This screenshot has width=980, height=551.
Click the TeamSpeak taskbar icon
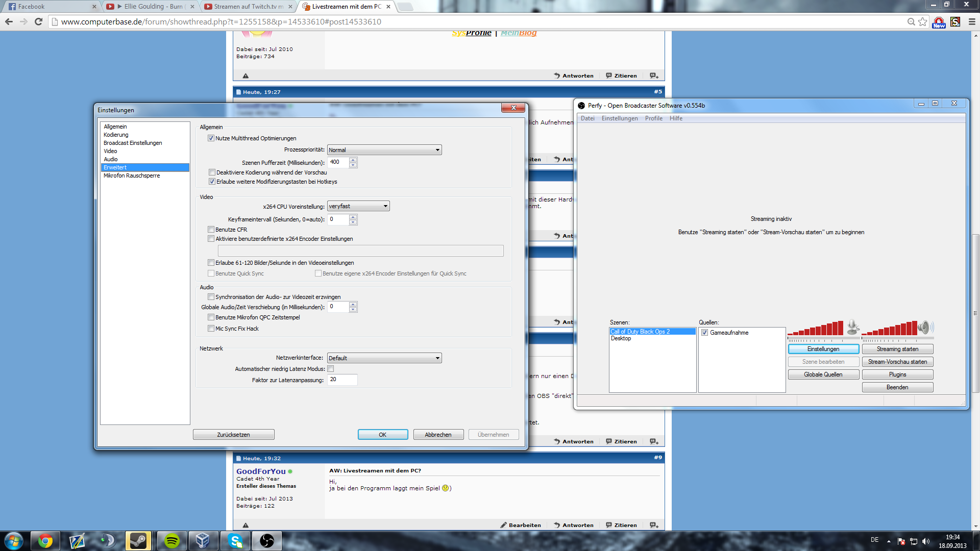(x=108, y=541)
